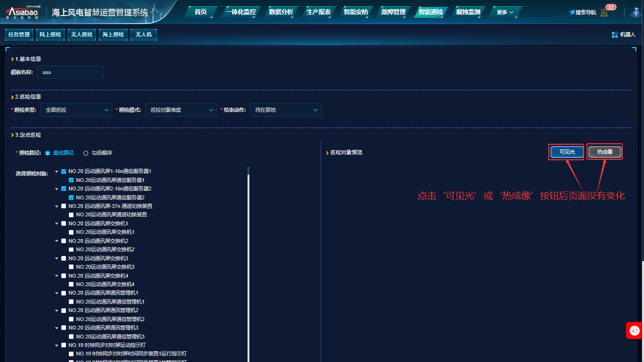
Task: Open the 巡检类型 dropdown showing 全面巡检
Action: click(76, 110)
